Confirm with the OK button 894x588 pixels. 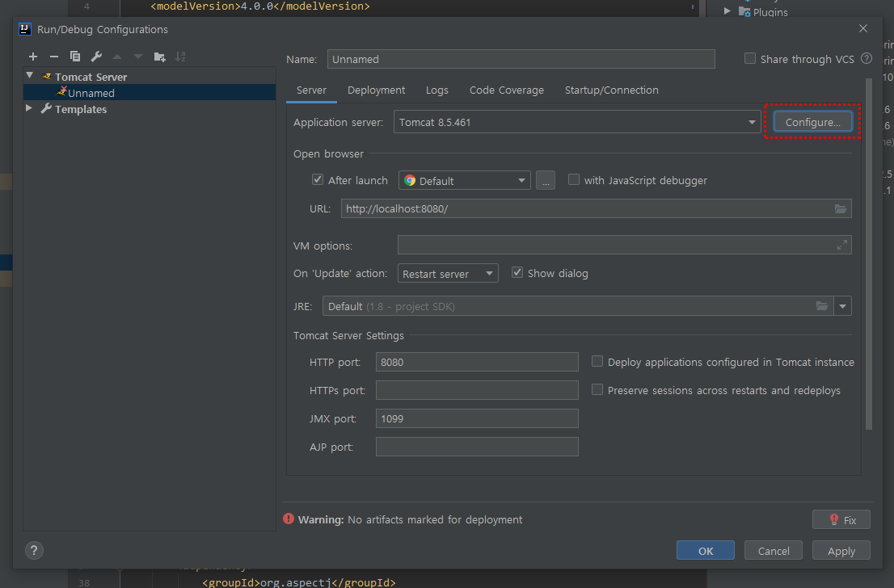(x=706, y=551)
